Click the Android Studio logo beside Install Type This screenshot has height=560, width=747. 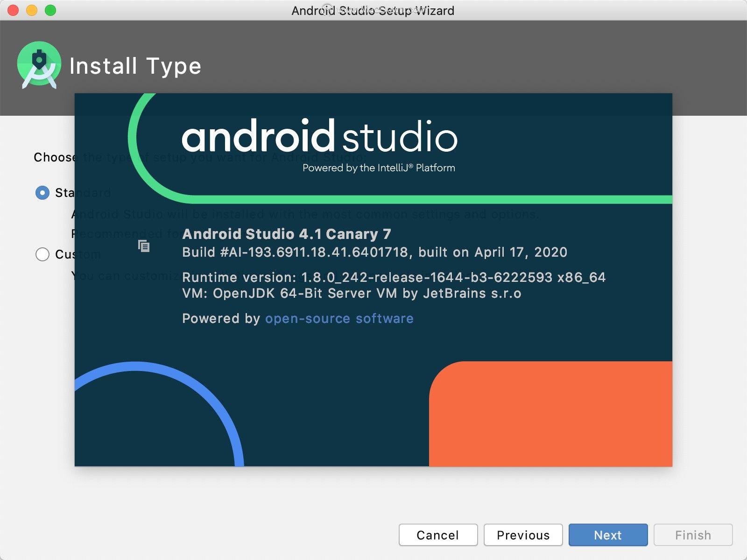coord(39,65)
